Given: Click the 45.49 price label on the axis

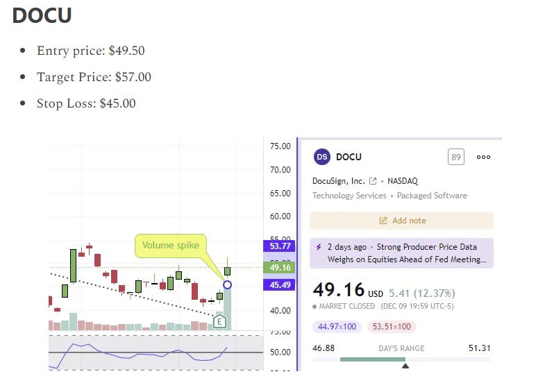Looking at the screenshot, I should (279, 284).
